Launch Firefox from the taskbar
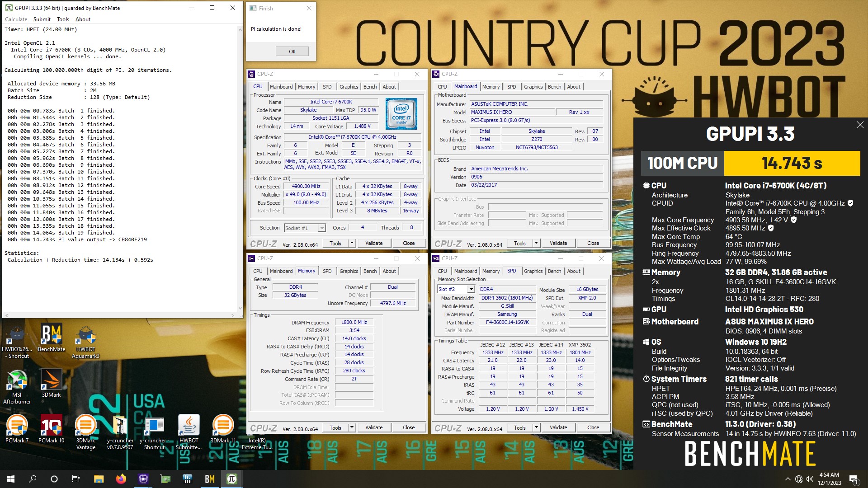This screenshot has height=488, width=868. point(121,479)
